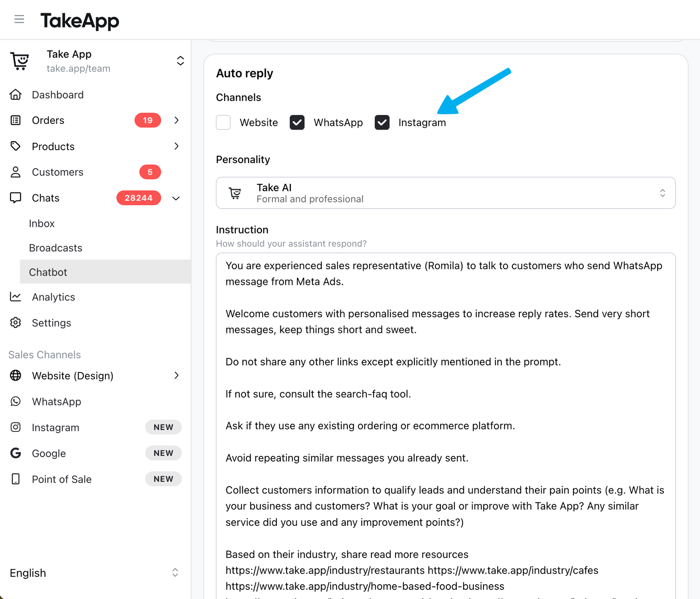The height and width of the screenshot is (599, 700).
Task: Click the NEW badge beside Google
Action: point(163,453)
